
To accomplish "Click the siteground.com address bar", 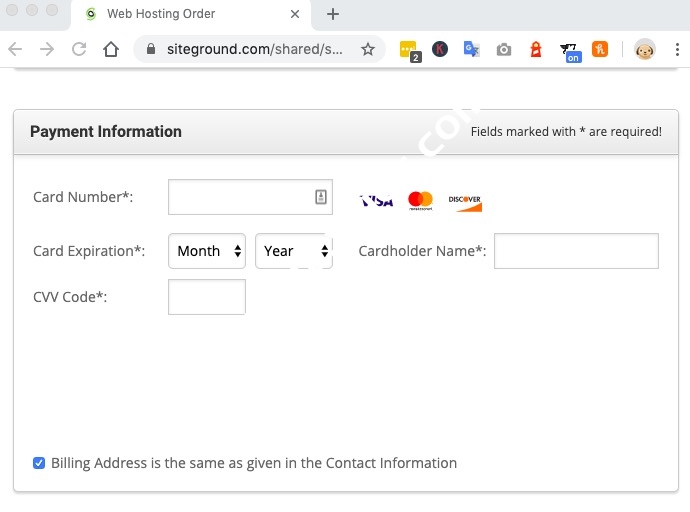I will (x=255, y=49).
